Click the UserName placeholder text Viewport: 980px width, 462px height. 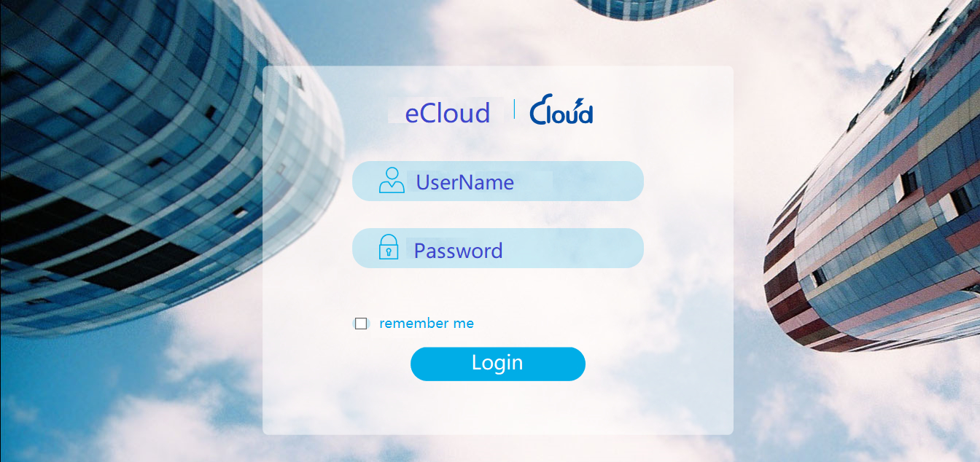click(x=464, y=182)
